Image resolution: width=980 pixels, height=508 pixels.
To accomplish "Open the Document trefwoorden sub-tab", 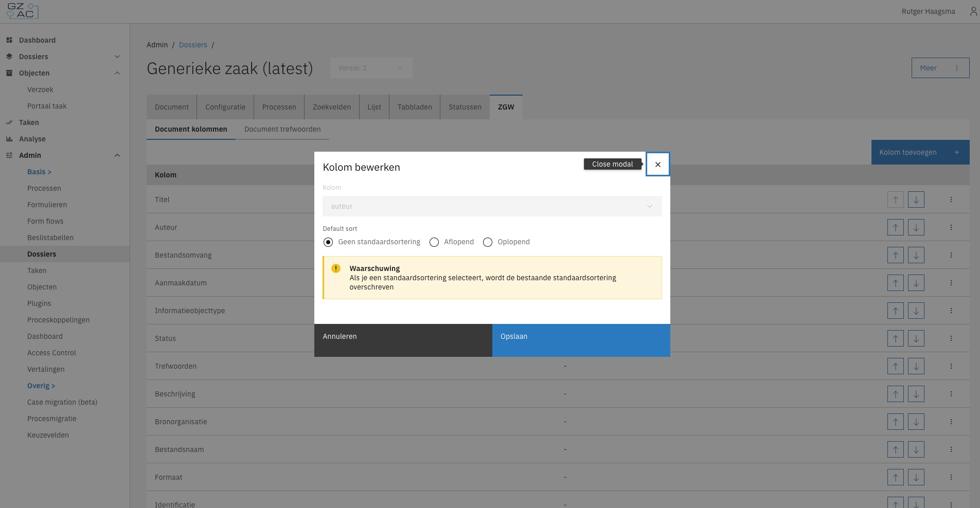I will click(x=282, y=129).
